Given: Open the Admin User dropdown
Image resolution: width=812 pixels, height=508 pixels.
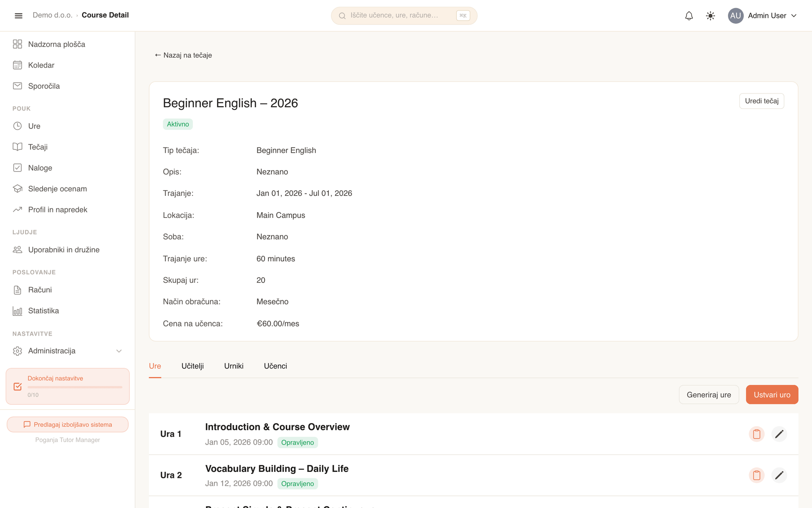Looking at the screenshot, I should (x=772, y=15).
